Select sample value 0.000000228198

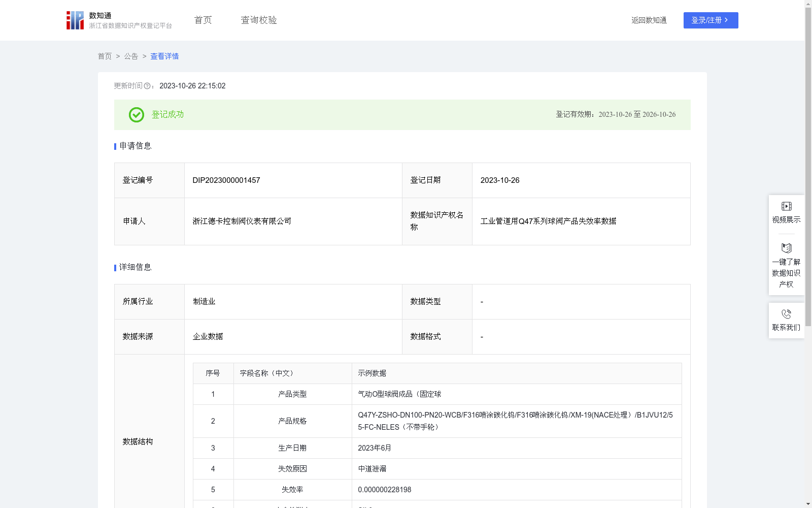click(x=385, y=490)
